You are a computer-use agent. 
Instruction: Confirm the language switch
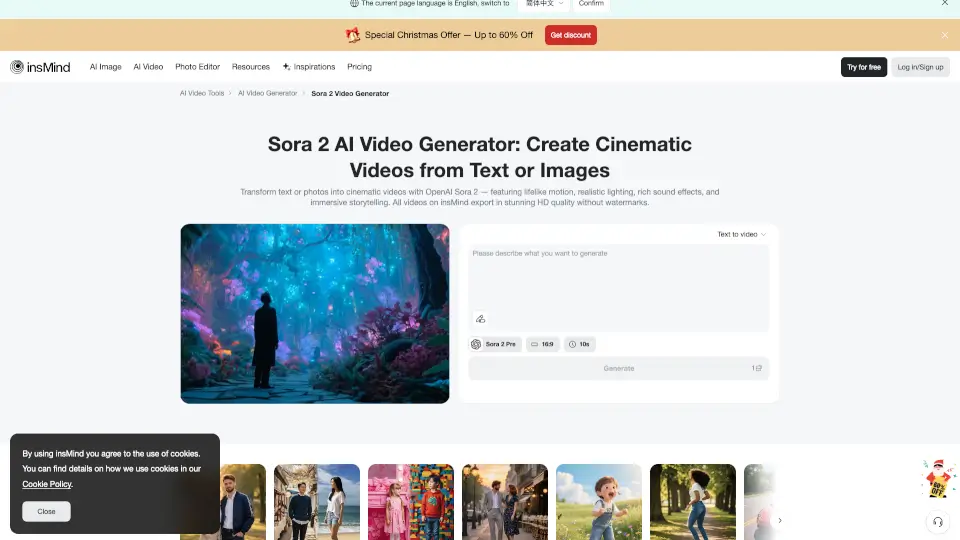pyautogui.click(x=591, y=4)
